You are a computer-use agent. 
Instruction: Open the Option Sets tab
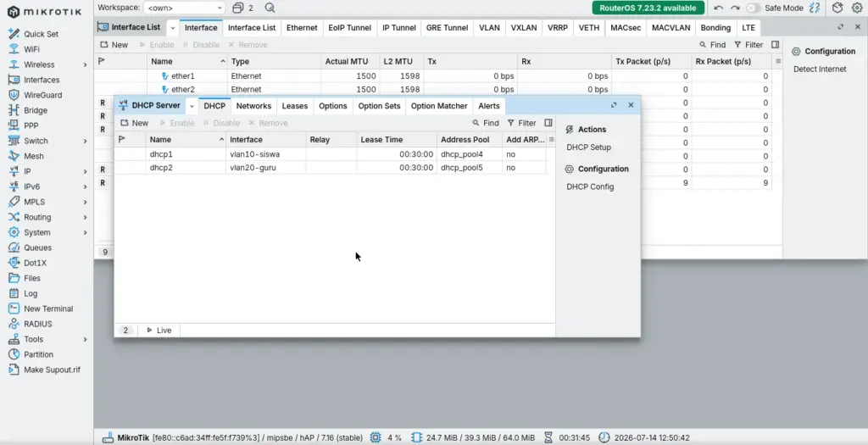(379, 106)
